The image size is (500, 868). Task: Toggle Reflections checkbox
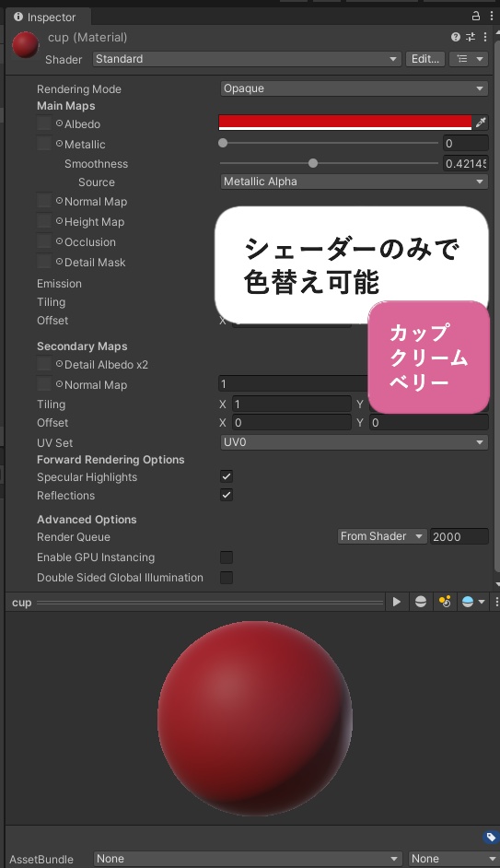tap(227, 495)
